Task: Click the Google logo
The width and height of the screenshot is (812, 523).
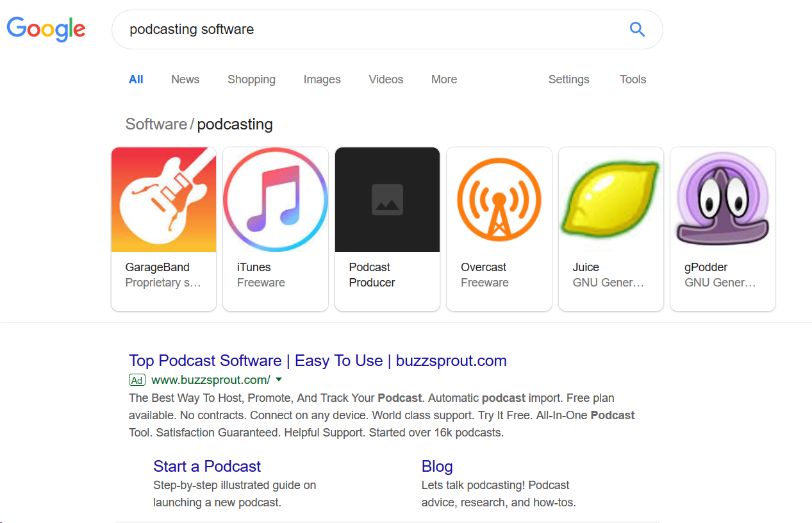Action: pos(46,29)
